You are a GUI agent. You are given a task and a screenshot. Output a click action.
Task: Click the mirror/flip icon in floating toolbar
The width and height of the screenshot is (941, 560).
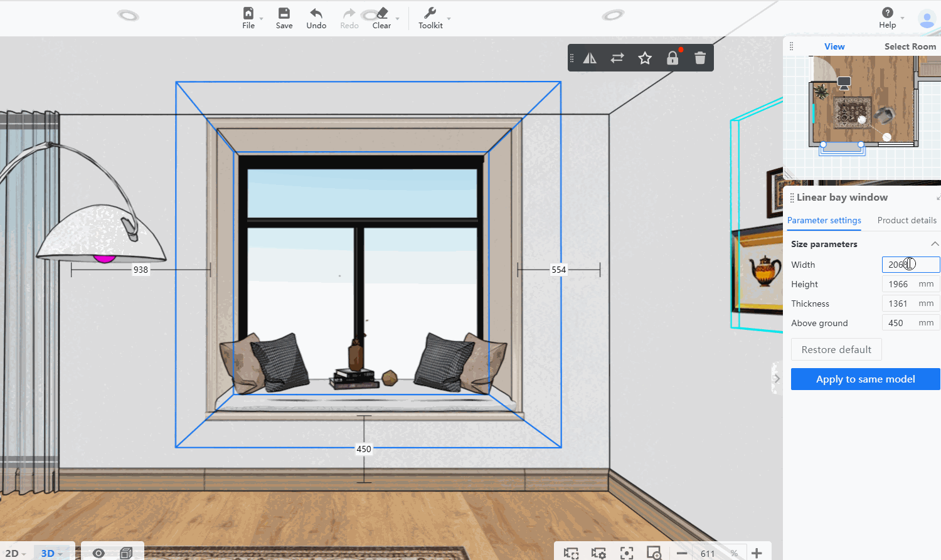(590, 58)
